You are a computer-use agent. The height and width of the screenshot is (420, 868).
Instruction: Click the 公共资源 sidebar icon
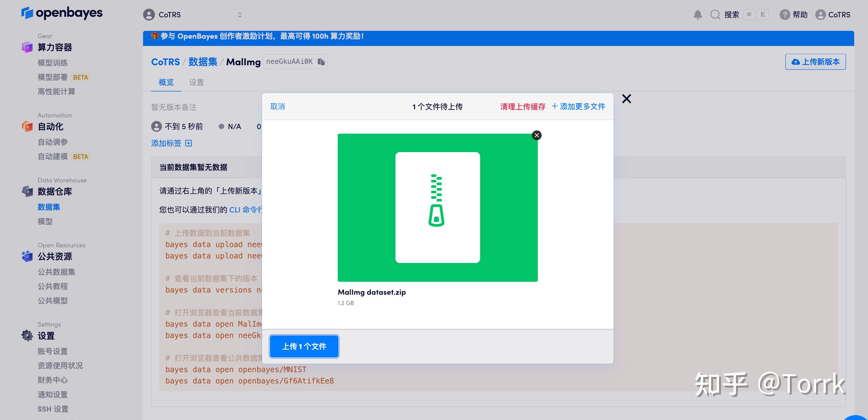pyautogui.click(x=27, y=256)
